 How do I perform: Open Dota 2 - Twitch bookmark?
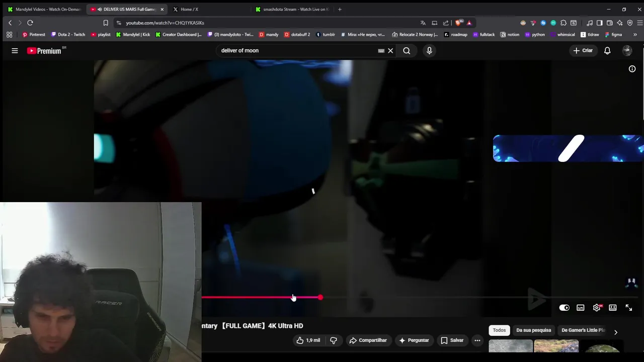pyautogui.click(x=68, y=35)
